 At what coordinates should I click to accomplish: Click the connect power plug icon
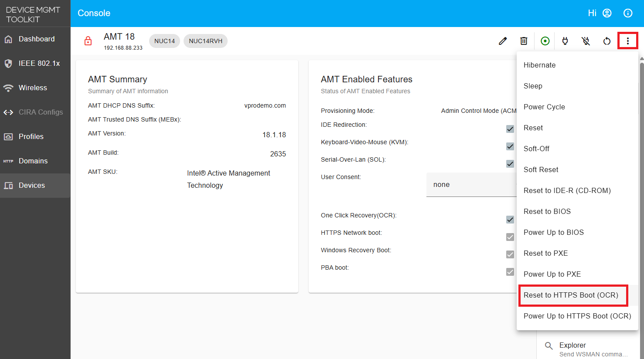click(x=565, y=41)
